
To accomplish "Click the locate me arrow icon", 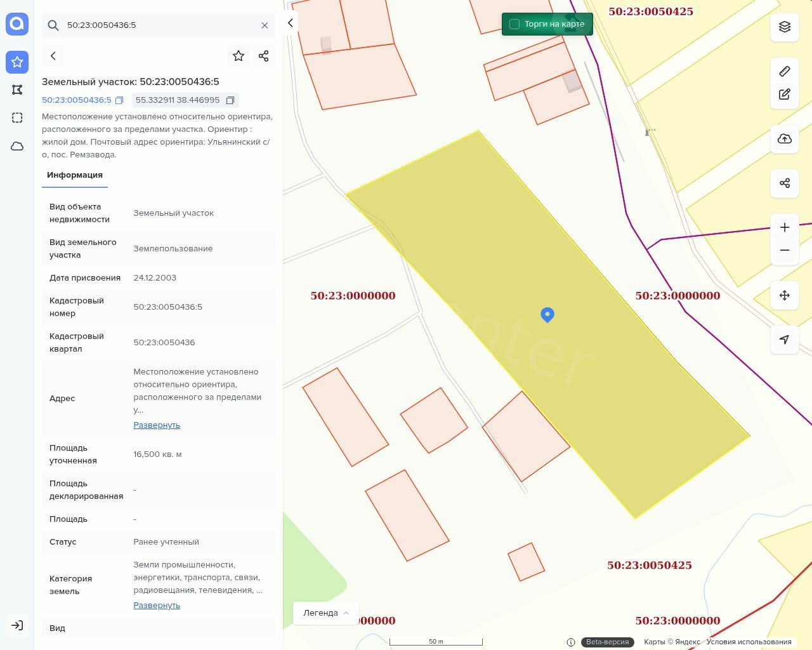I will pyautogui.click(x=785, y=340).
